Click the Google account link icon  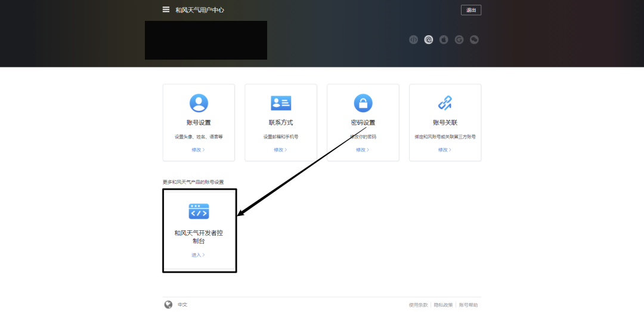point(459,39)
